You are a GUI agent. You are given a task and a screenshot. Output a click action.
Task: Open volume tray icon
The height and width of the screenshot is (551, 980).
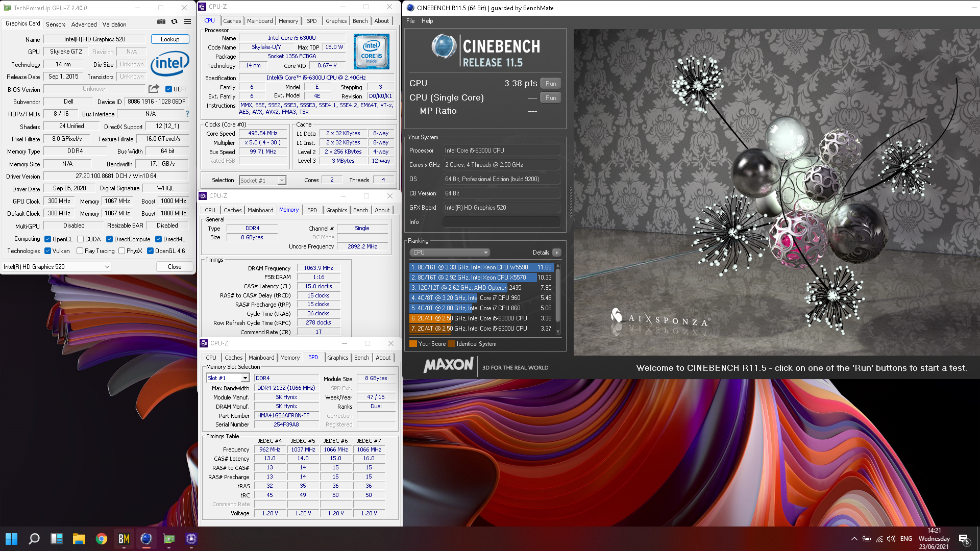pos(891,539)
